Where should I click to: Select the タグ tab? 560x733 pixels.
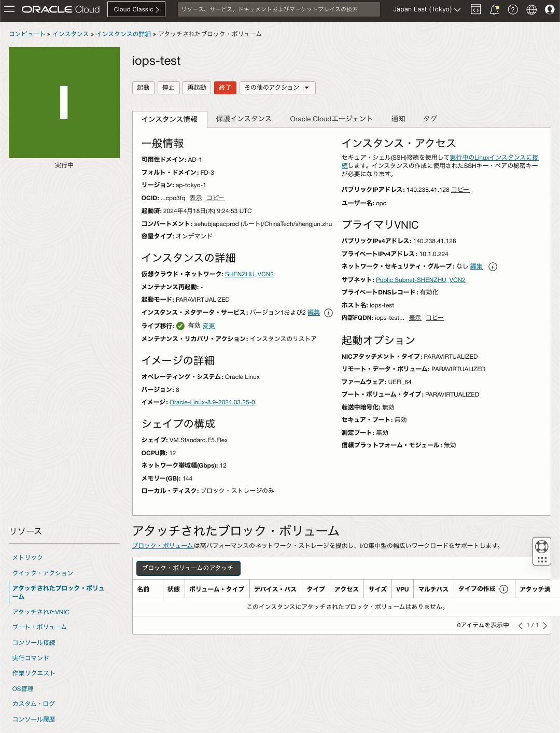click(x=429, y=119)
